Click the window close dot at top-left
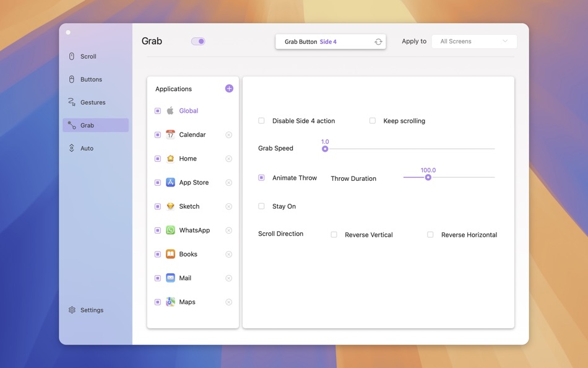Screen dimensions: 588x368 (x=68, y=32)
